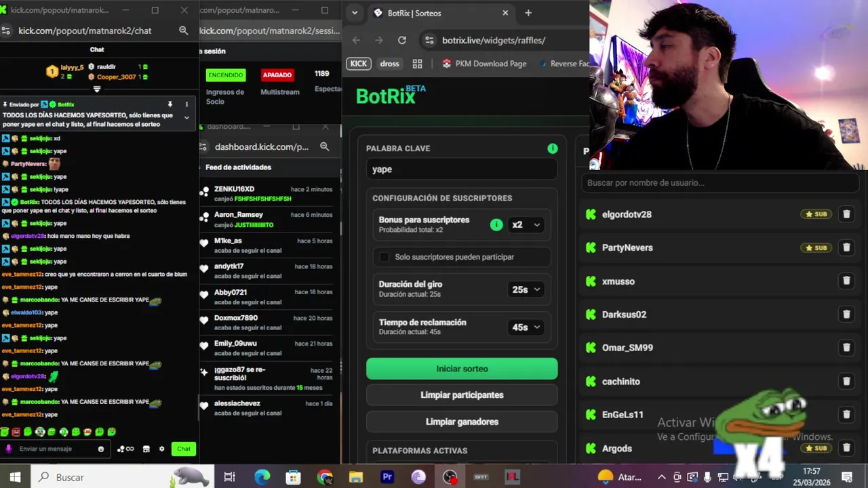Launch Premiere Pro from taskbar

point(387,477)
